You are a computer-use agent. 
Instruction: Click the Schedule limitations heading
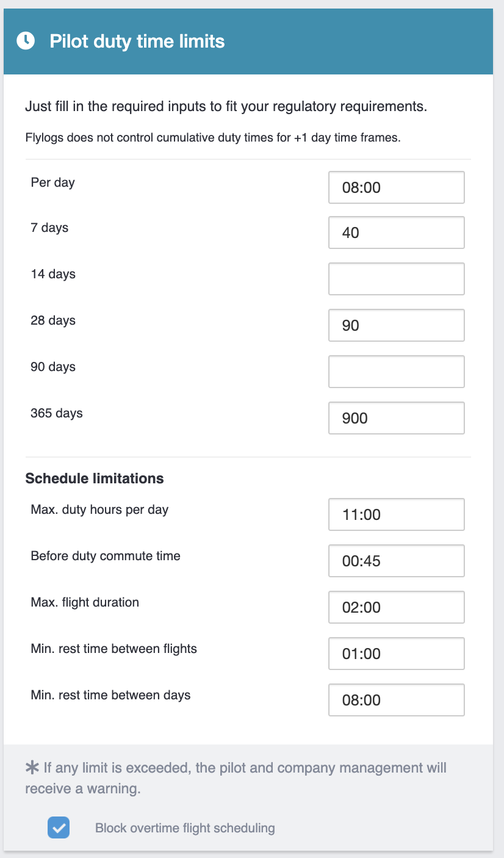[95, 478]
